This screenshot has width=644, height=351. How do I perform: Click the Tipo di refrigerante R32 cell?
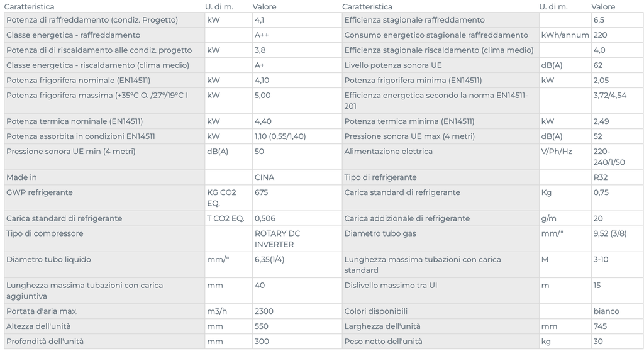pos(601,177)
